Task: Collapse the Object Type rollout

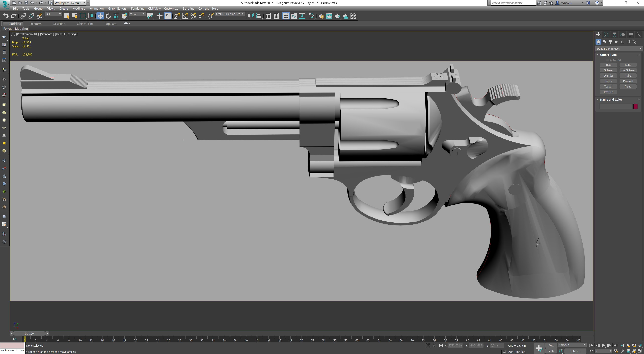Action: coord(598,55)
